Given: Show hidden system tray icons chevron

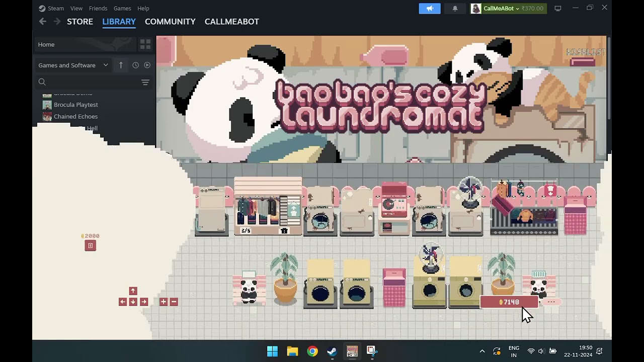Looking at the screenshot, I should pyautogui.click(x=482, y=351).
